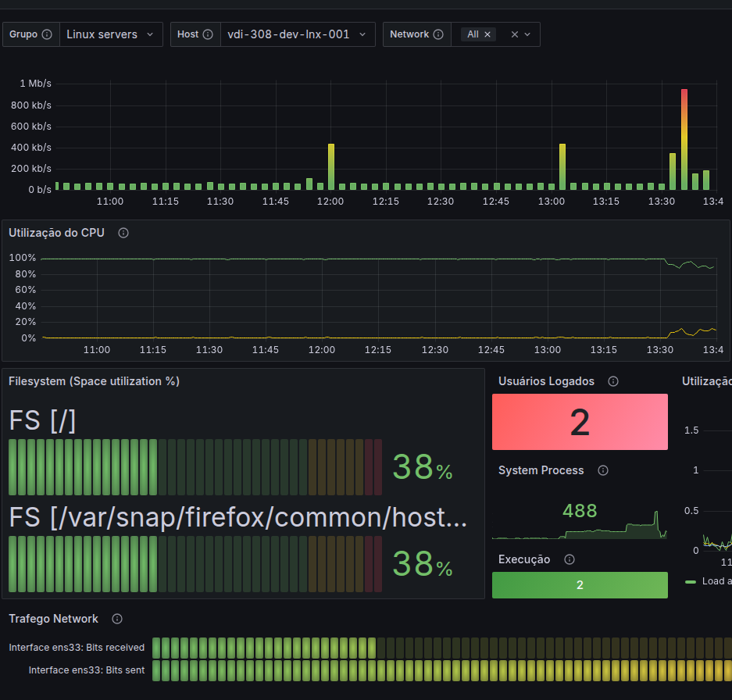Image resolution: width=732 pixels, height=700 pixels.
Task: Click the Utilização do CPU panel title
Action: (x=56, y=233)
